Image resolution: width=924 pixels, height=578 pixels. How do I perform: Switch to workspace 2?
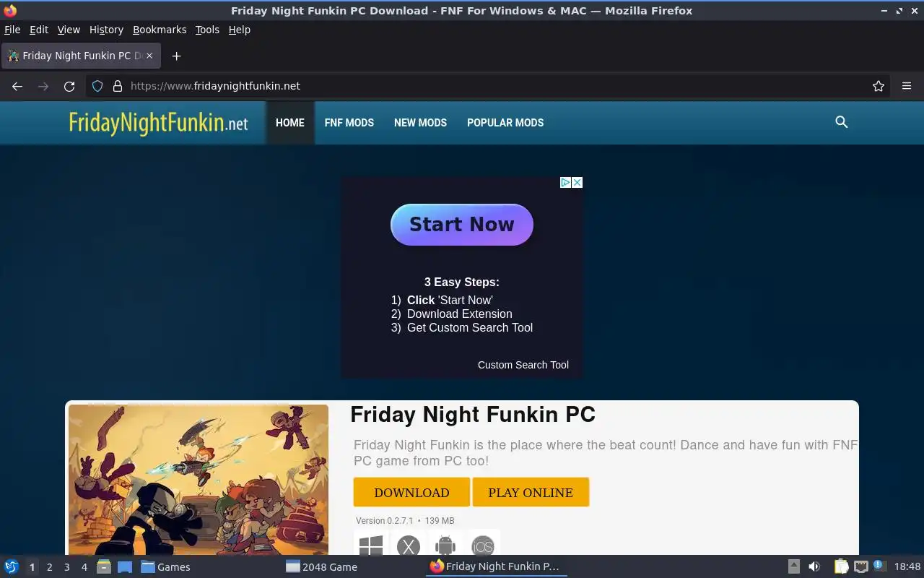click(x=49, y=567)
